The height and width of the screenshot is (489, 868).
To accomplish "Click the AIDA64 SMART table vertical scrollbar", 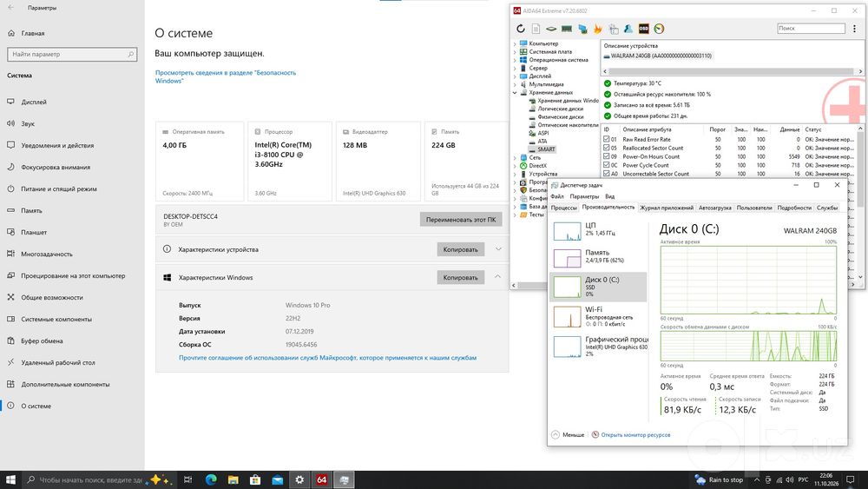I will (x=860, y=202).
